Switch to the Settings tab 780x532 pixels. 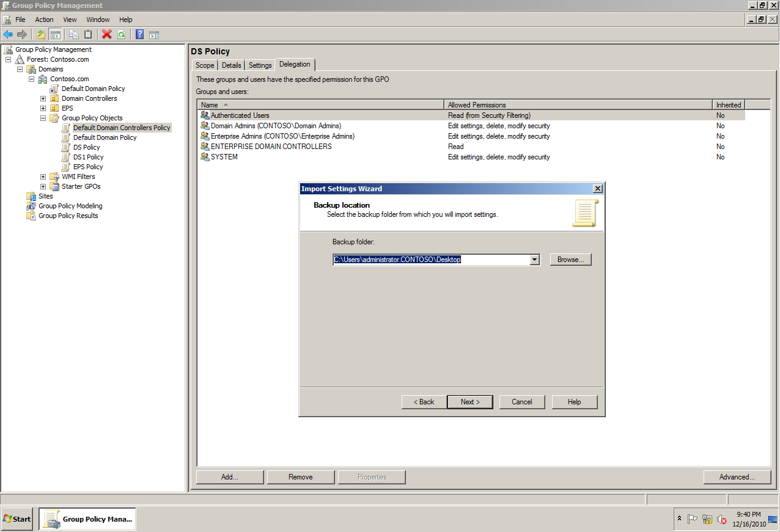pos(260,65)
